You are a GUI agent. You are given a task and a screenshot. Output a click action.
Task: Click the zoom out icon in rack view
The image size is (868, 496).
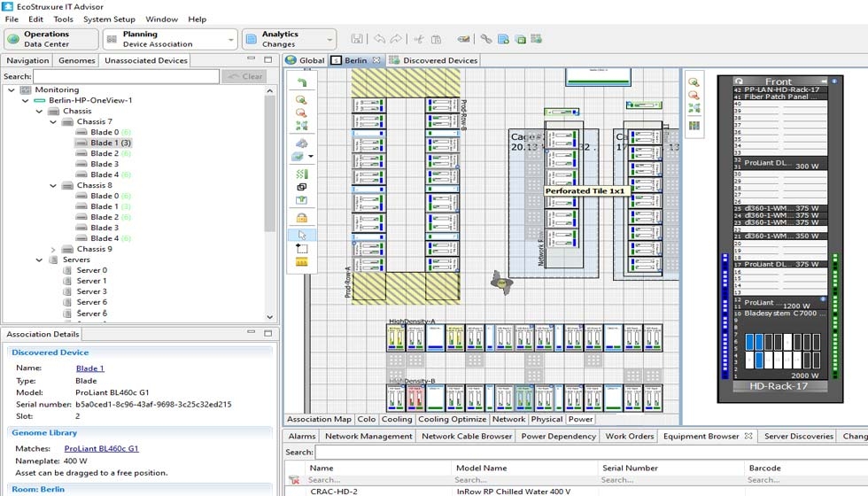pyautogui.click(x=694, y=95)
